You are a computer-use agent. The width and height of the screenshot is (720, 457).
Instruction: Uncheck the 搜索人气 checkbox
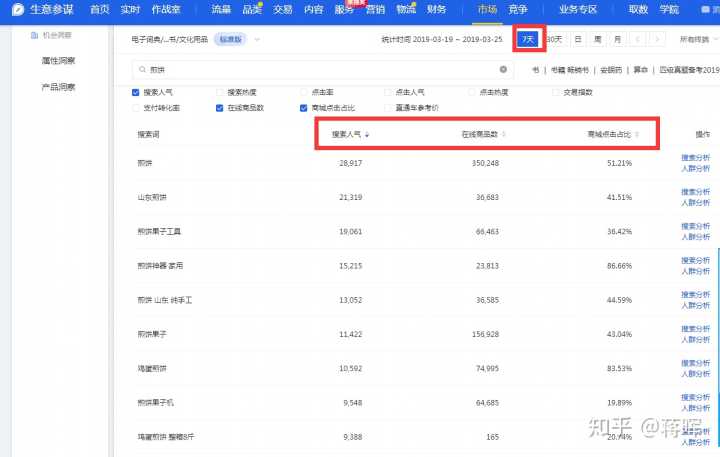pyautogui.click(x=136, y=92)
